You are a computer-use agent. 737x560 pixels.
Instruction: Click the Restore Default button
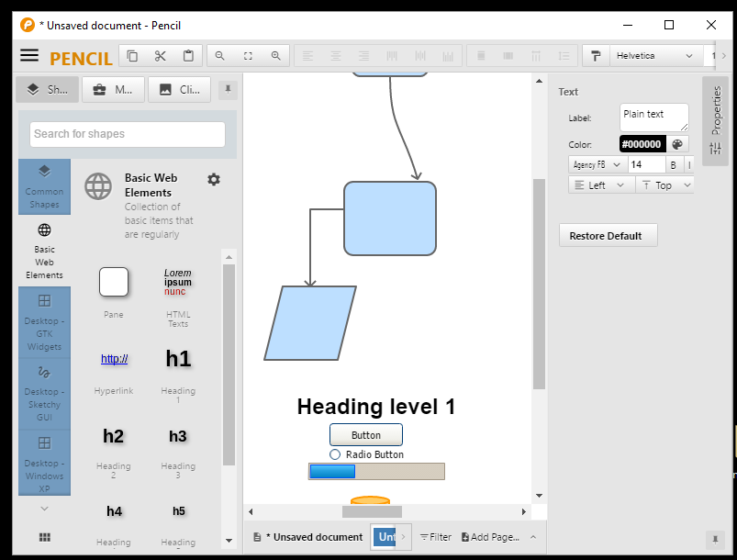pyautogui.click(x=608, y=235)
